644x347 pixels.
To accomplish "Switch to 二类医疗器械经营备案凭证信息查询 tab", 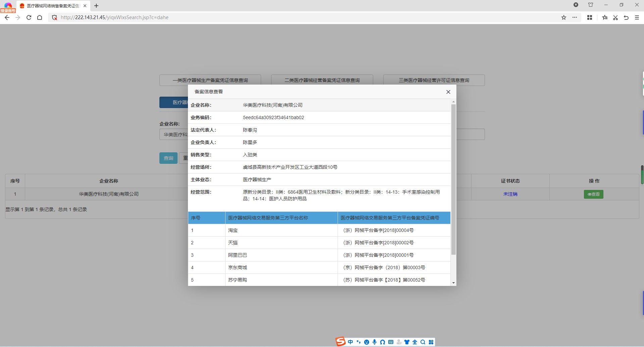I will click(x=322, y=80).
